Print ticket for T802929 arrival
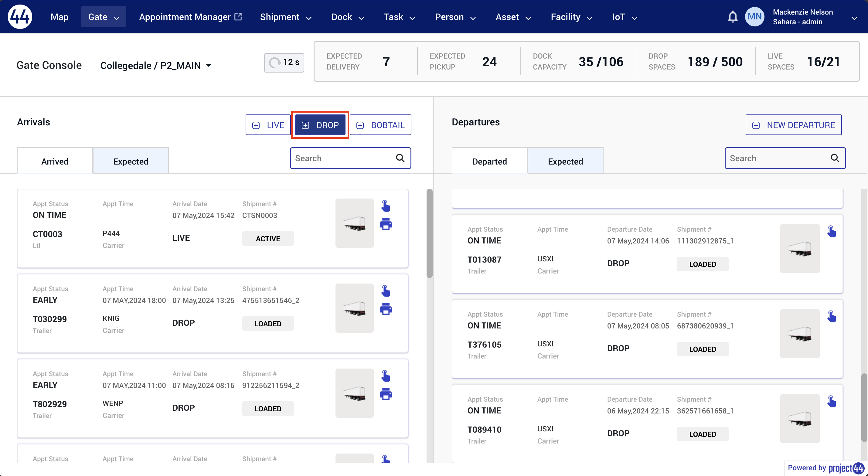 386,394
